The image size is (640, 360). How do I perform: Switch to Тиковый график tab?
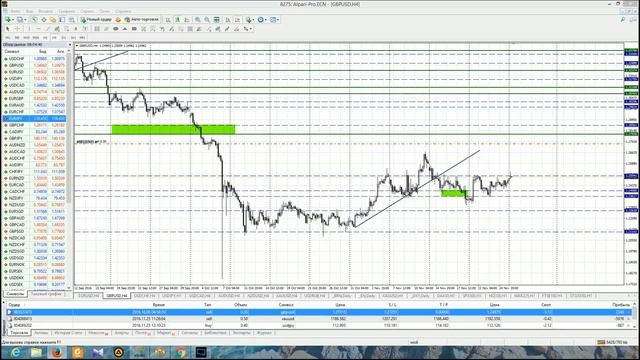pos(46,294)
